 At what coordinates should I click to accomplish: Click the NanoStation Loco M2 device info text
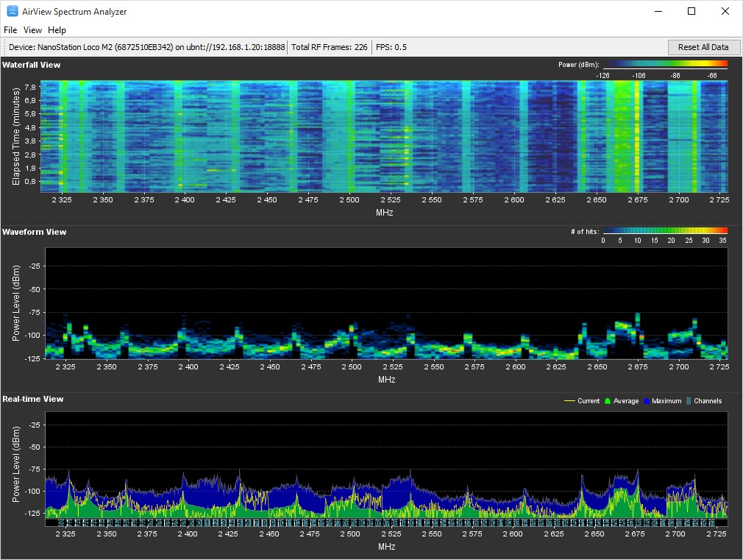point(146,47)
